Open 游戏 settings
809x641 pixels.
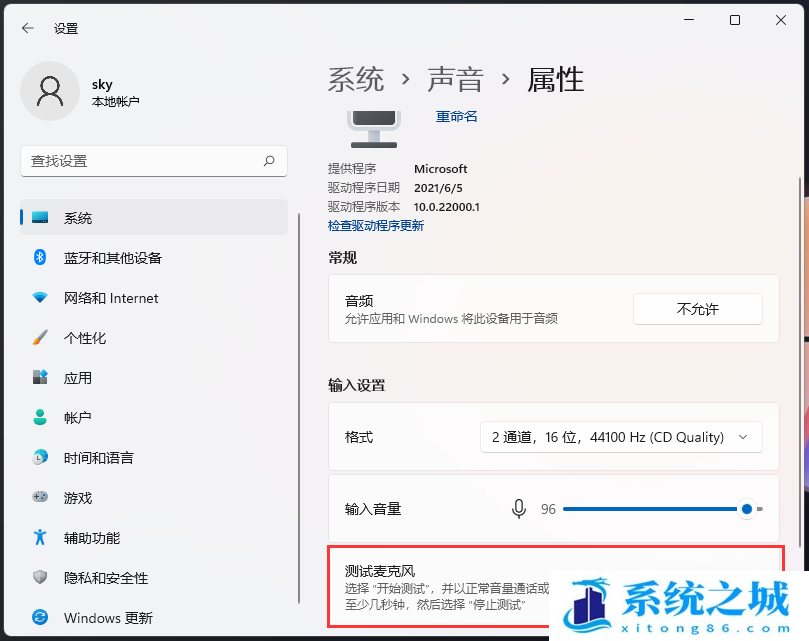154,498
